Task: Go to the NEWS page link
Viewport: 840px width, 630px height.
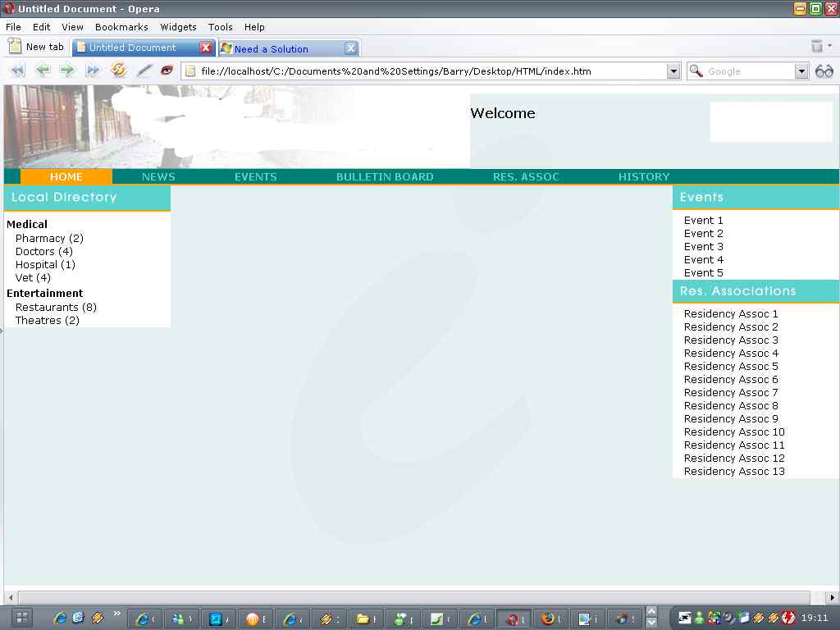Action: (x=158, y=177)
